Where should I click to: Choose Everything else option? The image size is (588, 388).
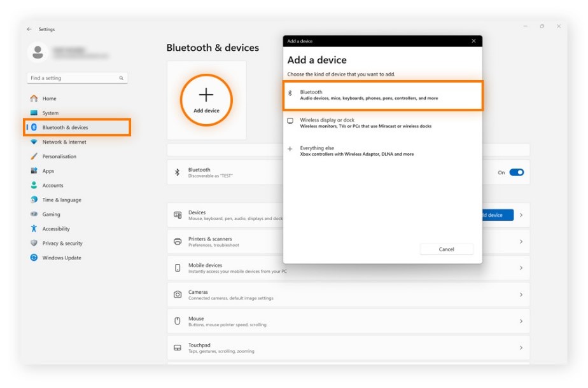point(382,151)
